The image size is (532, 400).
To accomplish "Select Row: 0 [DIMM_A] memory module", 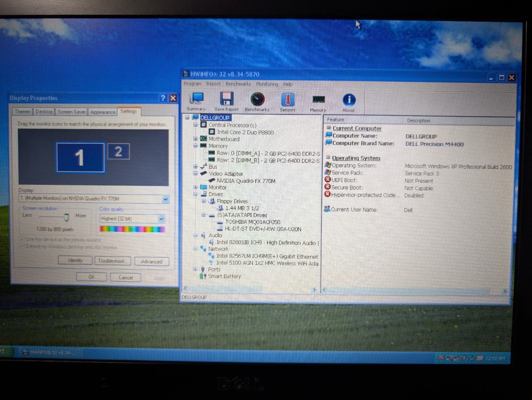I will point(268,153).
